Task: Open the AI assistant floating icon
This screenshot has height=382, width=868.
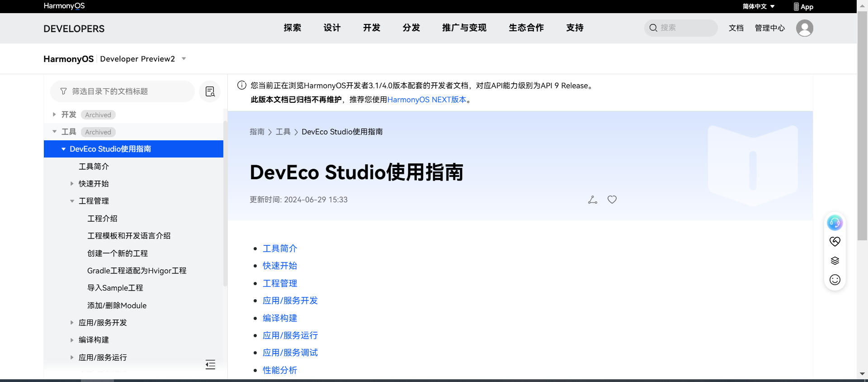Action: [x=835, y=223]
